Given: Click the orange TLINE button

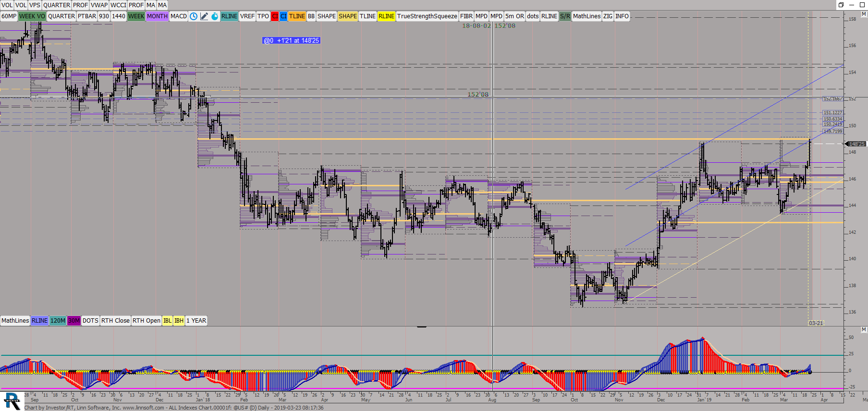Looking at the screenshot, I should pos(297,16).
